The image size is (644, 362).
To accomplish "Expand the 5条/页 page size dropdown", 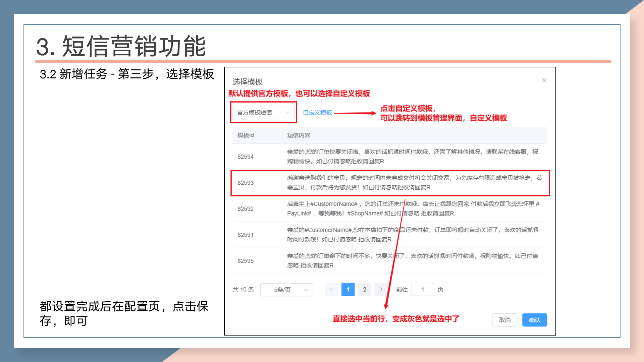I will [282, 290].
